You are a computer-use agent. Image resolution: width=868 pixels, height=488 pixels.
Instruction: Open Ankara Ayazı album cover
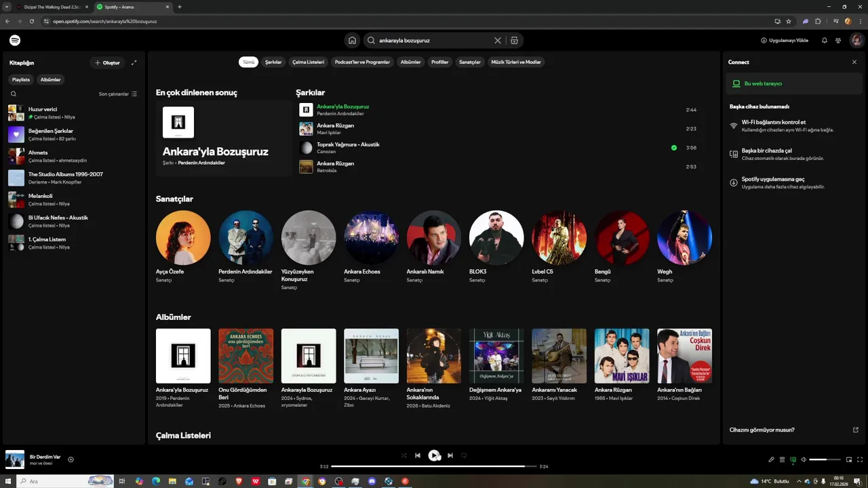tap(371, 356)
